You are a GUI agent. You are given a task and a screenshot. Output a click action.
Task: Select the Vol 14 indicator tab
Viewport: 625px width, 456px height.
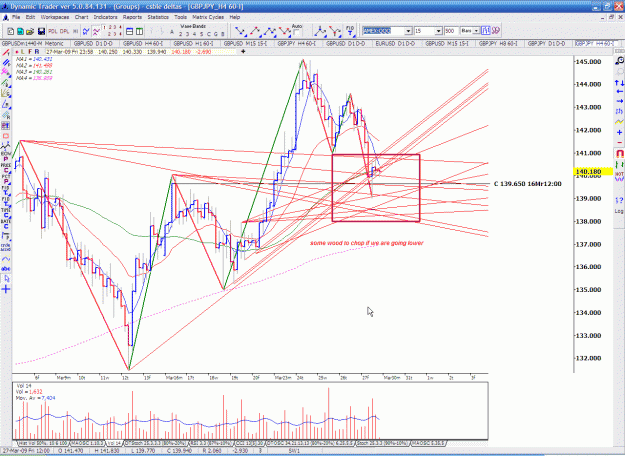pyautogui.click(x=114, y=443)
